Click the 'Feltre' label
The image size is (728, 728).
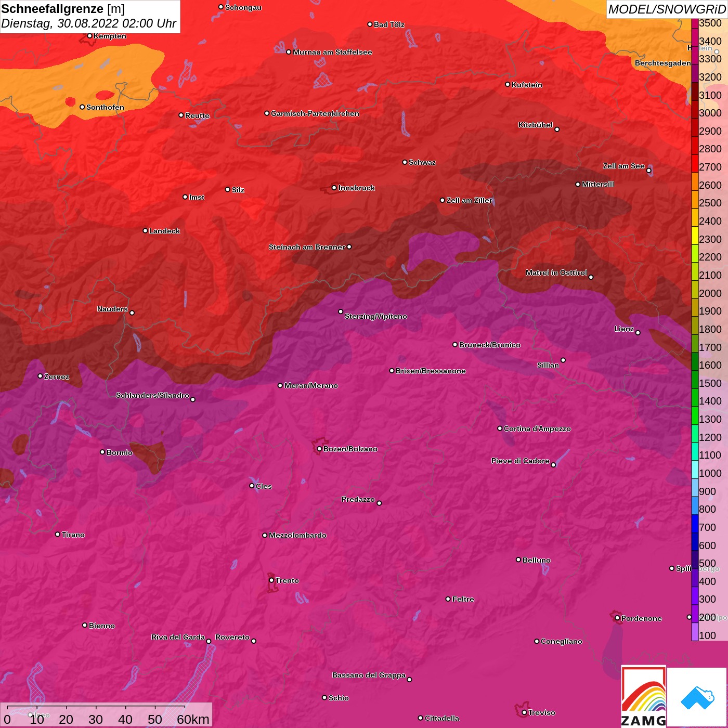coord(463,599)
